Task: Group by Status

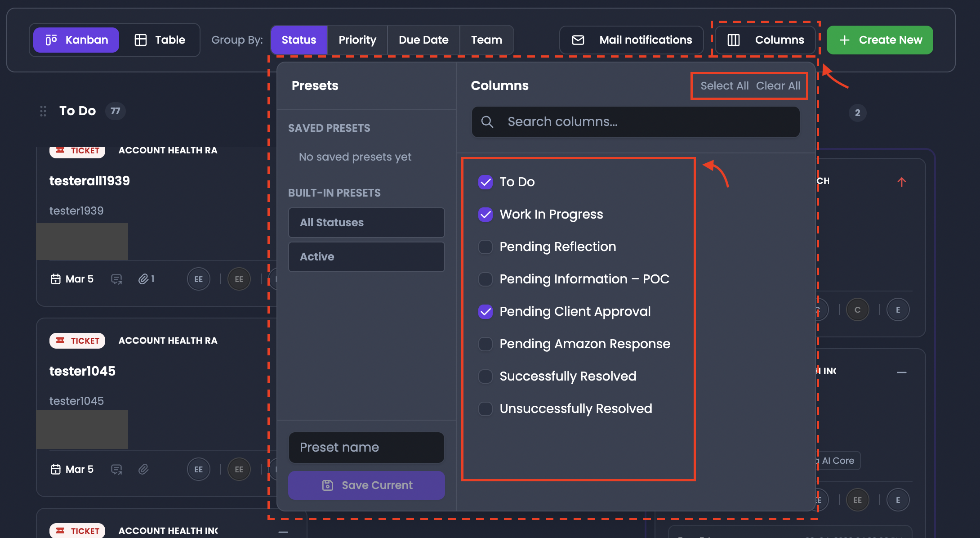Action: 299,40
